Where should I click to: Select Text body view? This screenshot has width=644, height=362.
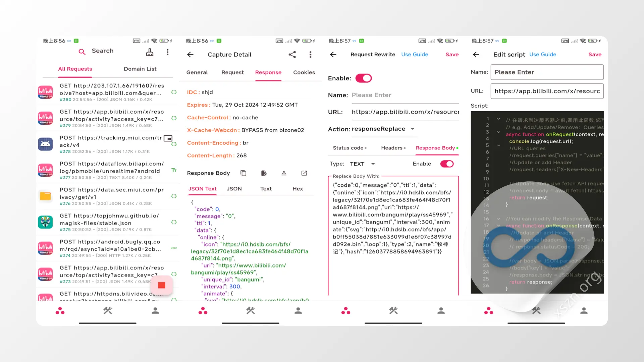click(x=266, y=189)
